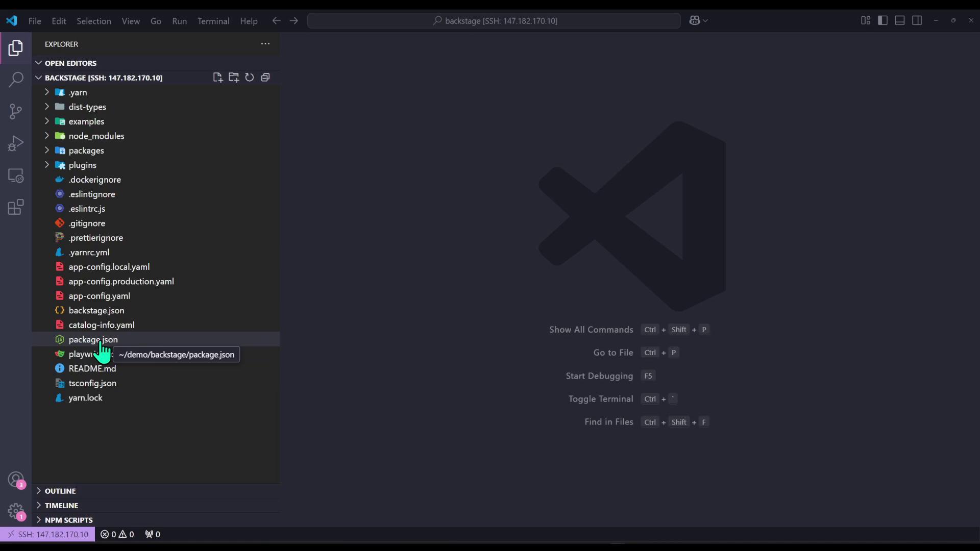This screenshot has height=551, width=980.
Task: Open the Source Control view
Action: point(16,112)
